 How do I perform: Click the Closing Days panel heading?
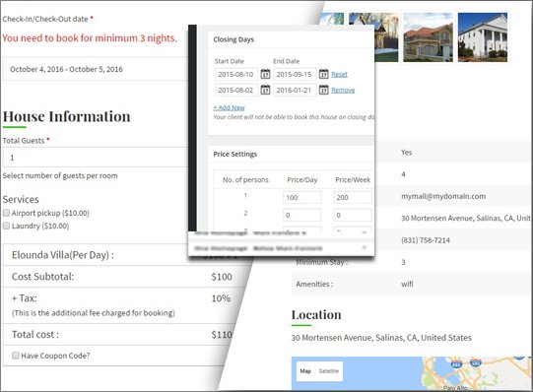click(x=233, y=39)
